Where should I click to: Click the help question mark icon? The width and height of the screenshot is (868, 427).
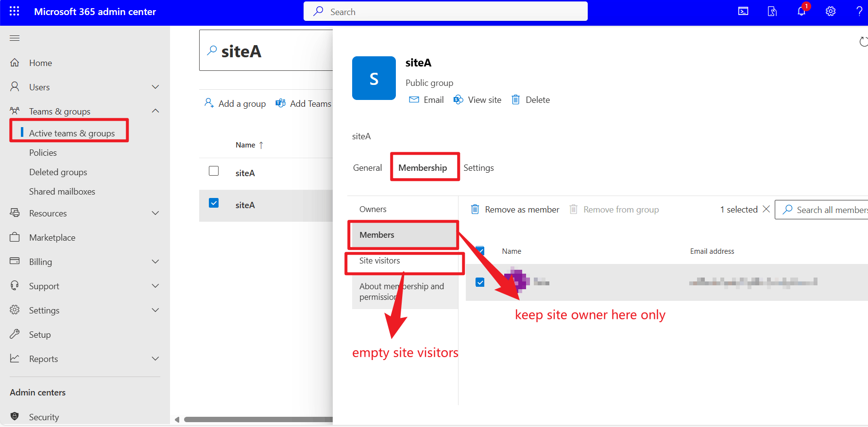tap(859, 11)
